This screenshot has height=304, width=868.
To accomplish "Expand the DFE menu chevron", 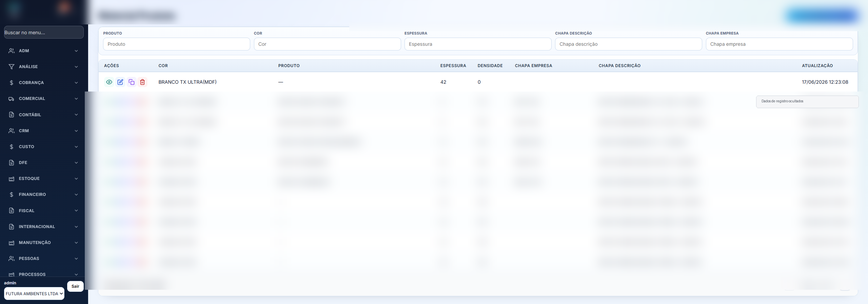I will 76,163.
